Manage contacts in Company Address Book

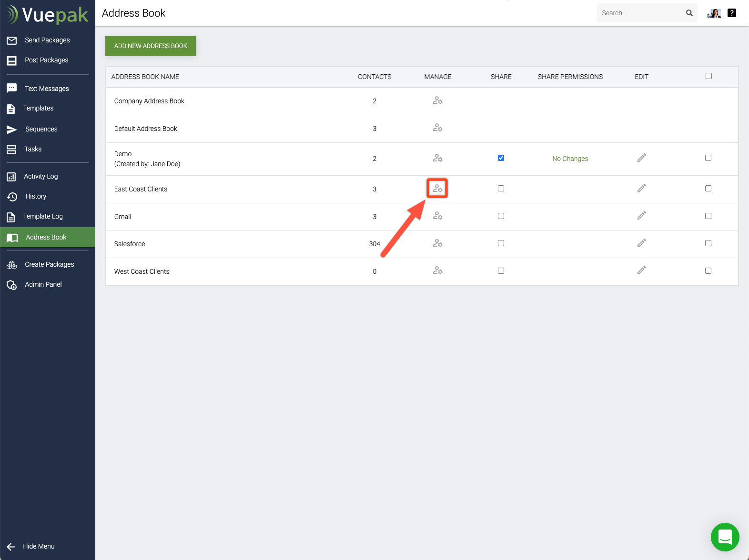437,101
